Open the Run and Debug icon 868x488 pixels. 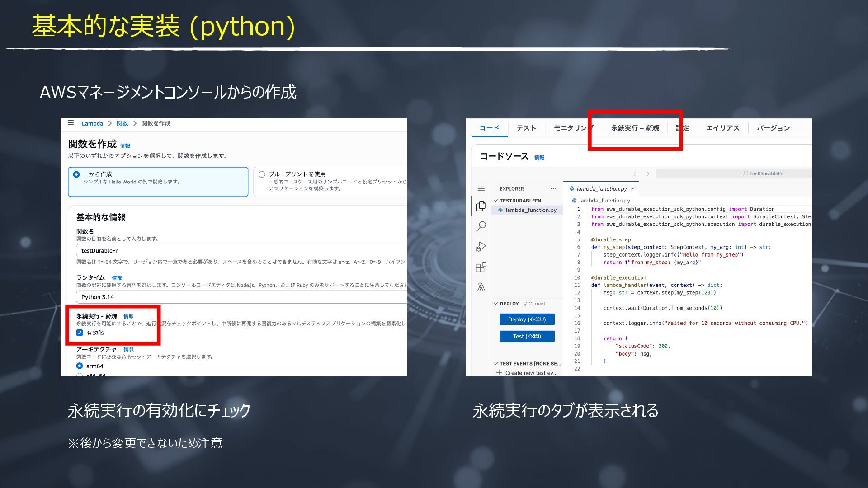pos(481,246)
